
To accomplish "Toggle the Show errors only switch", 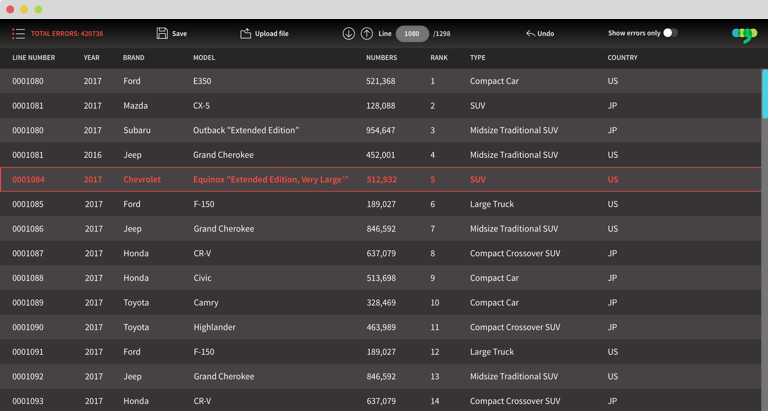I will (670, 33).
